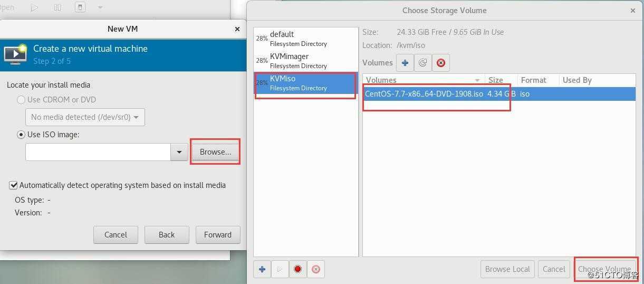The width and height of the screenshot is (644, 284).
Task: Click the pause VM icon in background toolbar
Action: (x=57, y=7)
